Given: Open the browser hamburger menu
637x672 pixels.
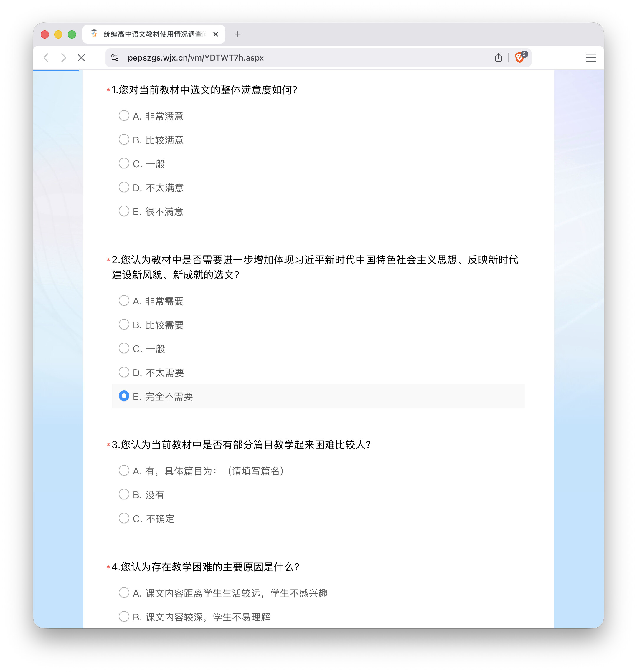Looking at the screenshot, I should click(591, 58).
